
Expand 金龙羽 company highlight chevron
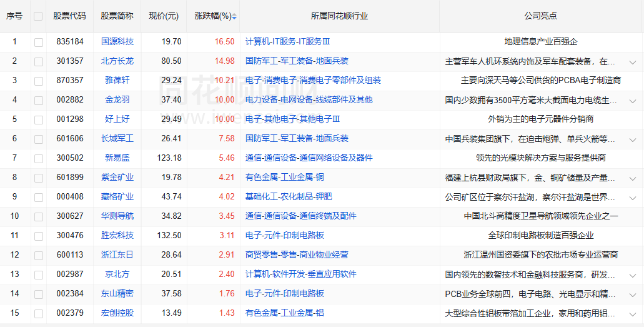pyautogui.click(x=633, y=101)
